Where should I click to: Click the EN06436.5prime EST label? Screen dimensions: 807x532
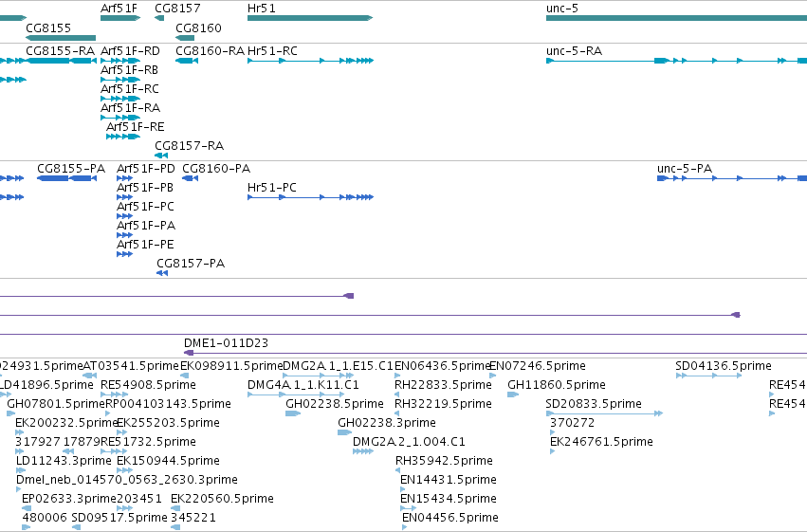click(443, 366)
